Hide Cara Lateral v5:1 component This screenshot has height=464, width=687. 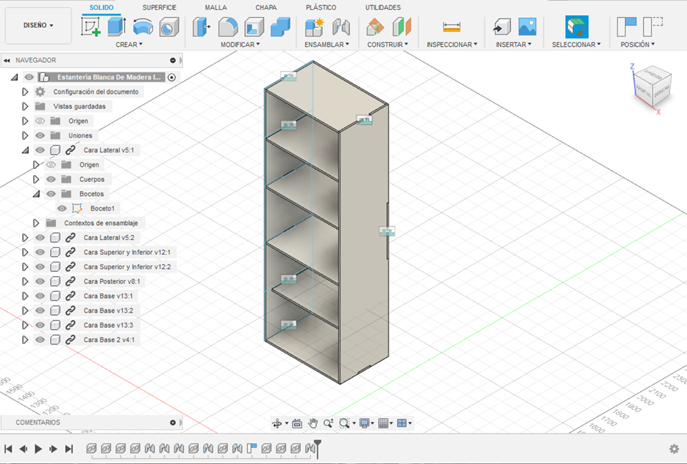(x=40, y=150)
